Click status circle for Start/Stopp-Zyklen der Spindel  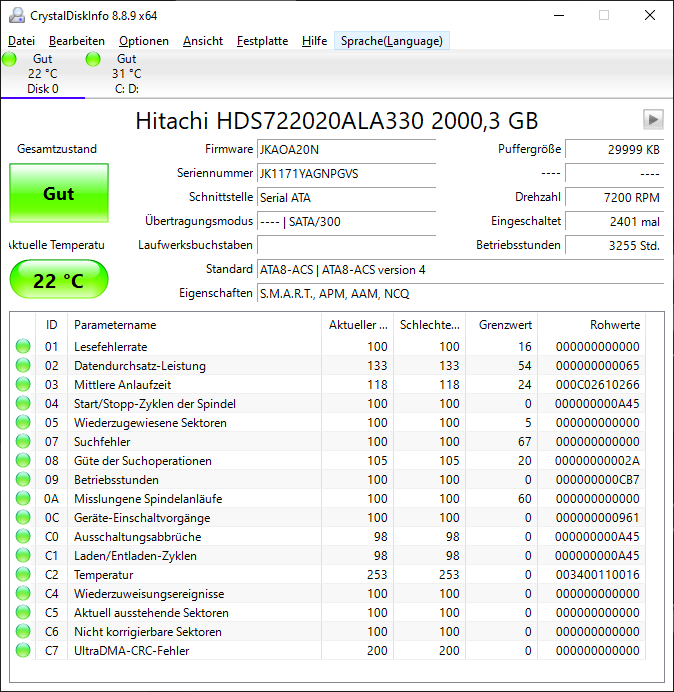(23, 403)
